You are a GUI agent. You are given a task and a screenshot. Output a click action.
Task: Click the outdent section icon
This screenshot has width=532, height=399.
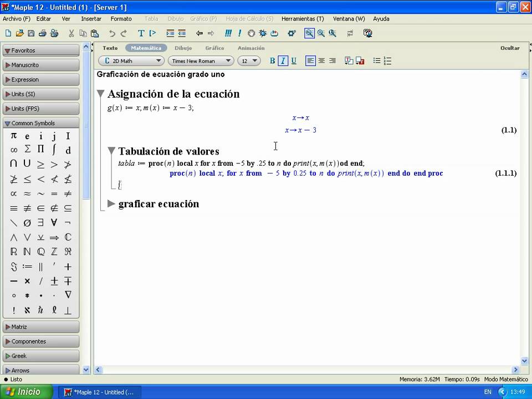[182, 33]
